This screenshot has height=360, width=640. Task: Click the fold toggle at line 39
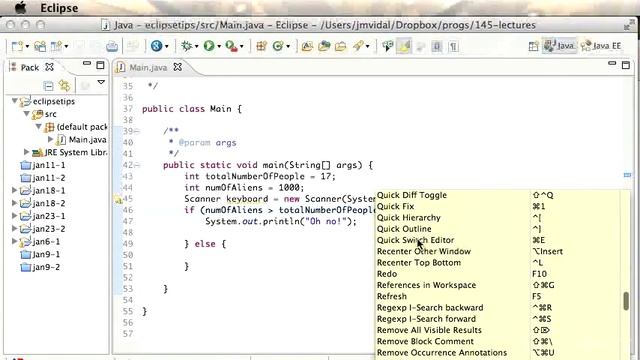point(137,131)
